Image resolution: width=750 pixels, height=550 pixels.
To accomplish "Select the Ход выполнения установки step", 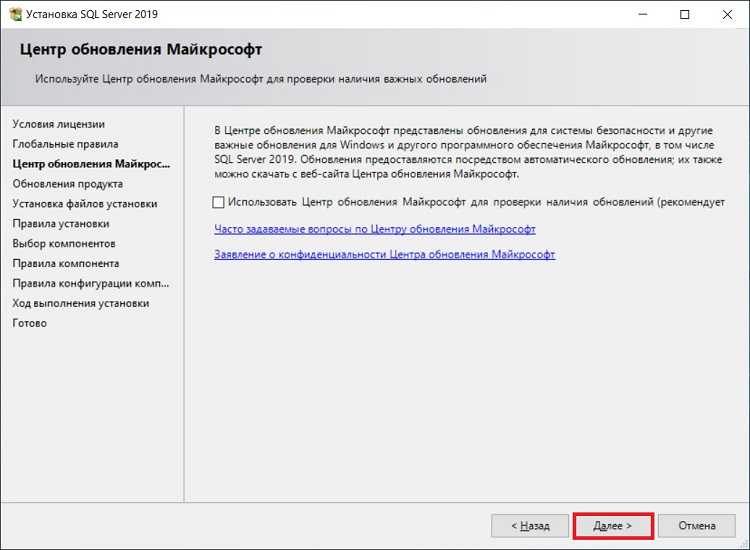I will 81,304.
